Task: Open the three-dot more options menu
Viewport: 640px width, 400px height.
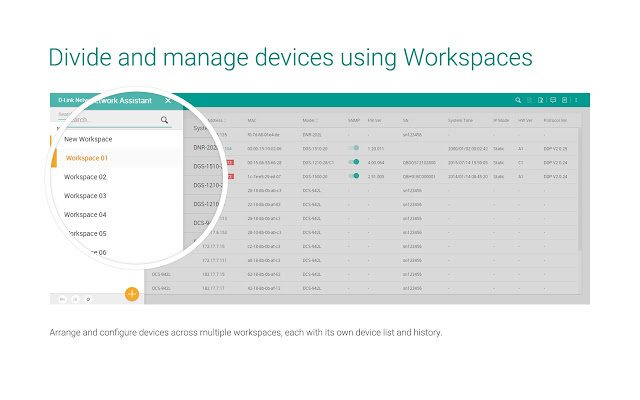Action: [x=576, y=100]
